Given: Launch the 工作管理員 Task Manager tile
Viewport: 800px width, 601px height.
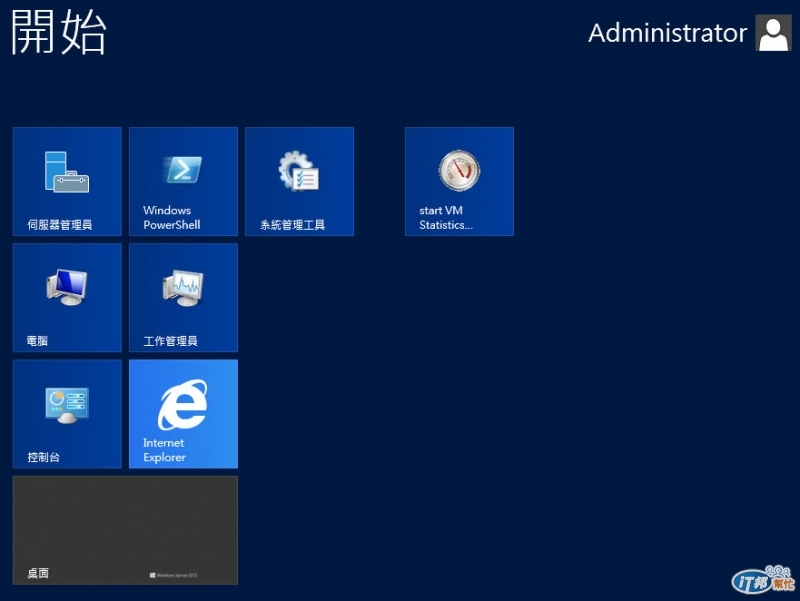Looking at the screenshot, I should (184, 297).
